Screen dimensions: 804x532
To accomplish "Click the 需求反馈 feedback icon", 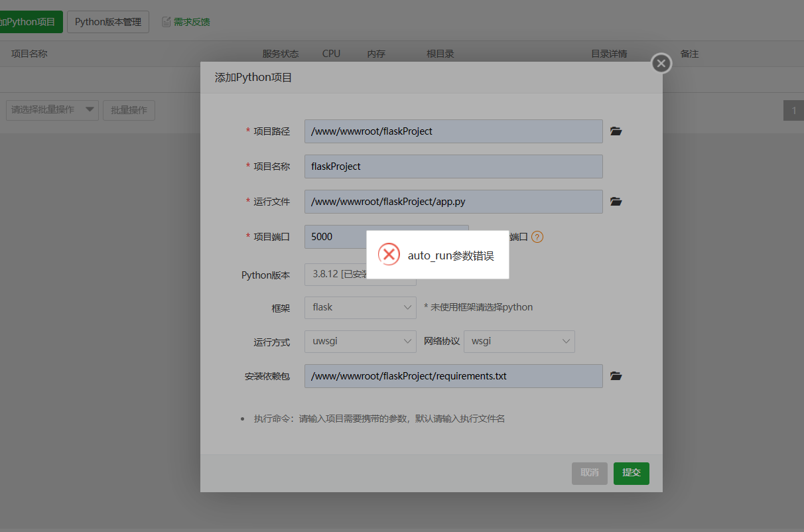I will click(166, 22).
